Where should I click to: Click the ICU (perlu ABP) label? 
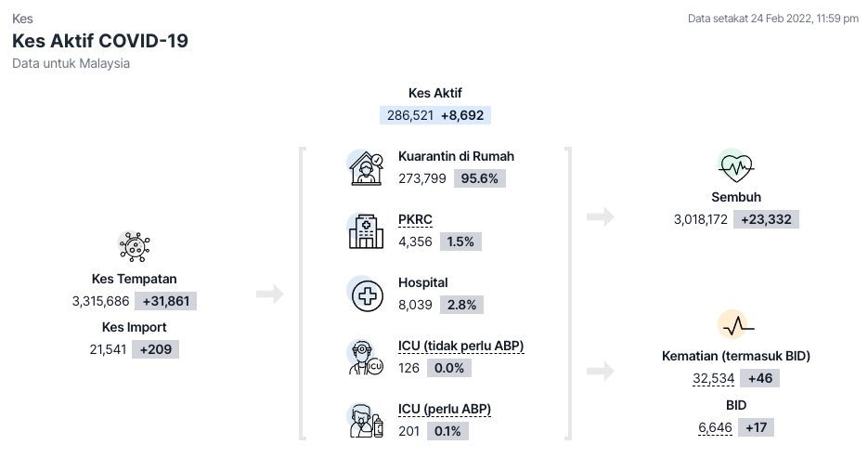[445, 409]
